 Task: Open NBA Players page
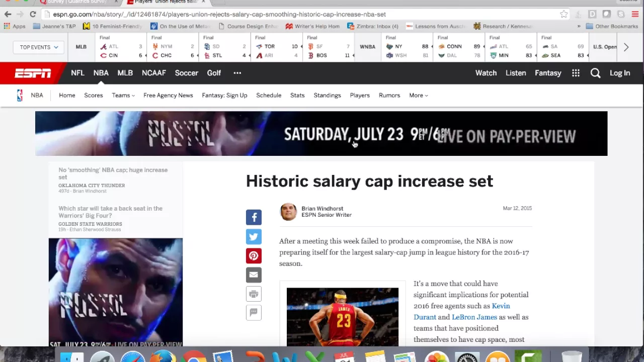360,95
